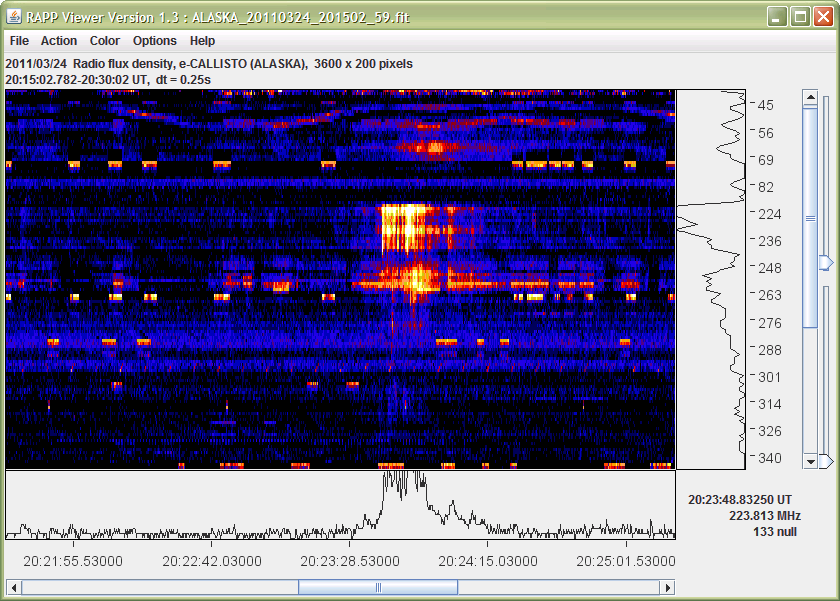The width and height of the screenshot is (840, 601).
Task: Close the RAPP Viewer window
Action: tap(823, 17)
